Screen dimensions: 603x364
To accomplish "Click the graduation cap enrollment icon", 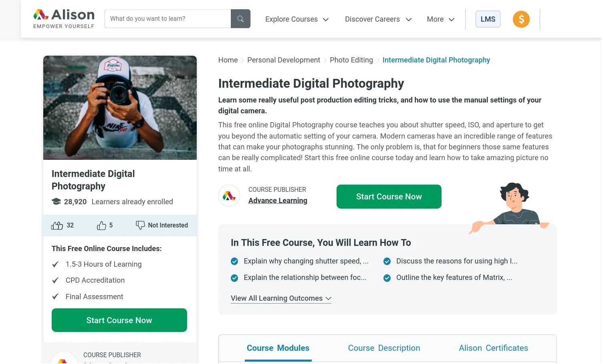I will 56,201.
